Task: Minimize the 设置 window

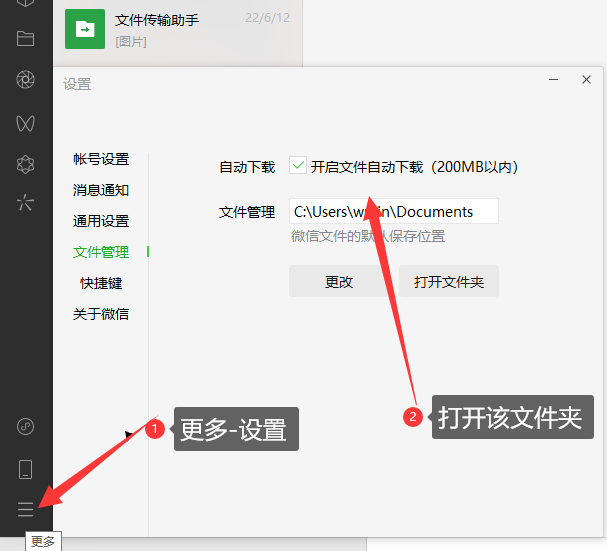Action: pyautogui.click(x=554, y=80)
